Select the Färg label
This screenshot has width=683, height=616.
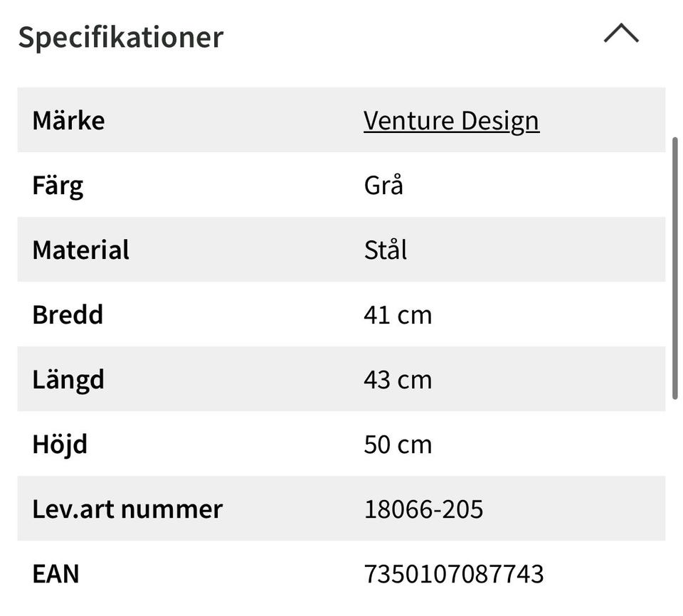(58, 186)
